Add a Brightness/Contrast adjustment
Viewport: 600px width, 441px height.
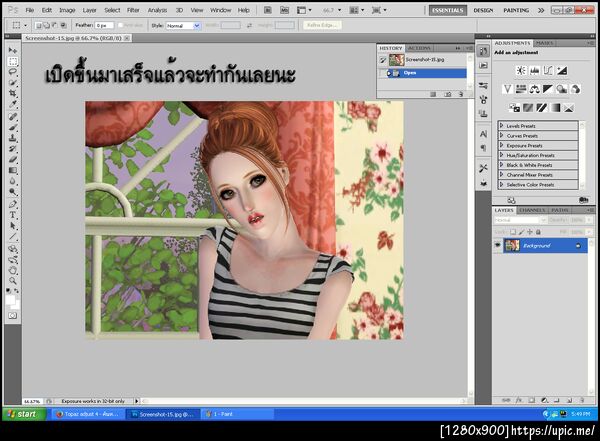(521, 70)
